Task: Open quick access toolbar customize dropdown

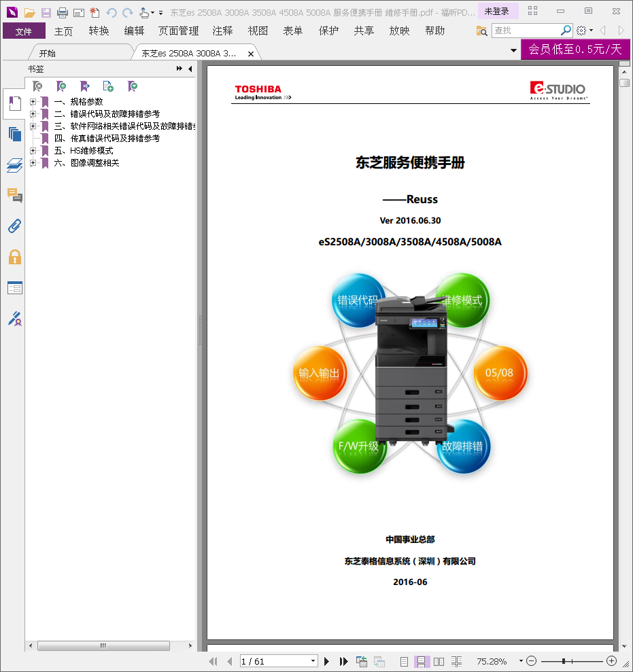Action: tap(161, 13)
